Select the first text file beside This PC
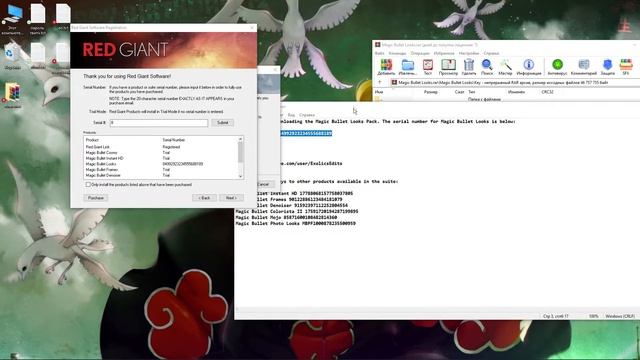Image resolution: width=640 pixels, height=360 pixels. (x=38, y=18)
